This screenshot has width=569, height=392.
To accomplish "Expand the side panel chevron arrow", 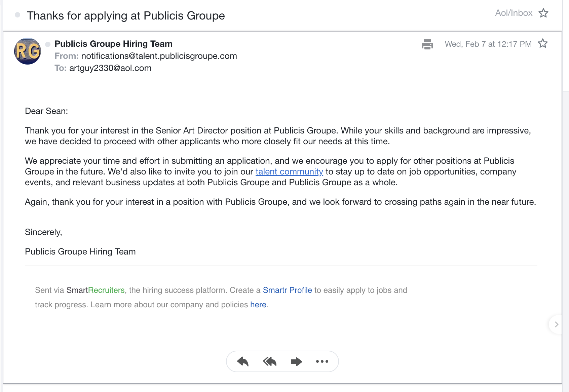I will click(557, 324).
